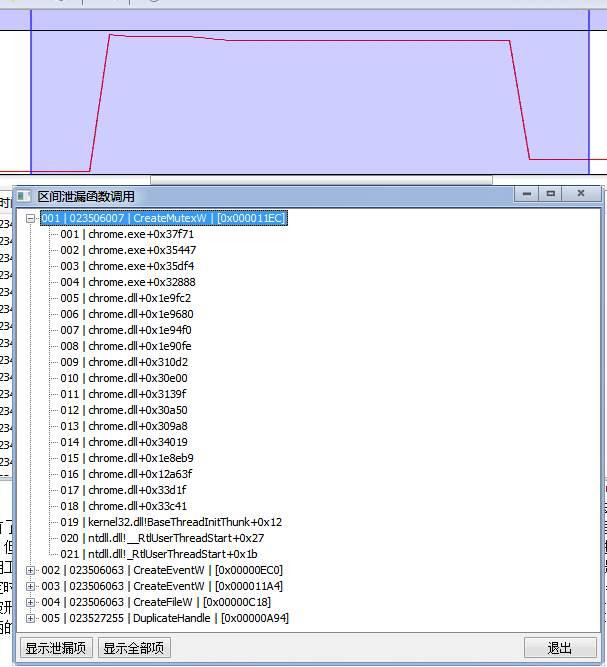The image size is (607, 667).
Task: Select stack frame chrome.dll+0x30a50
Action: (x=124, y=410)
